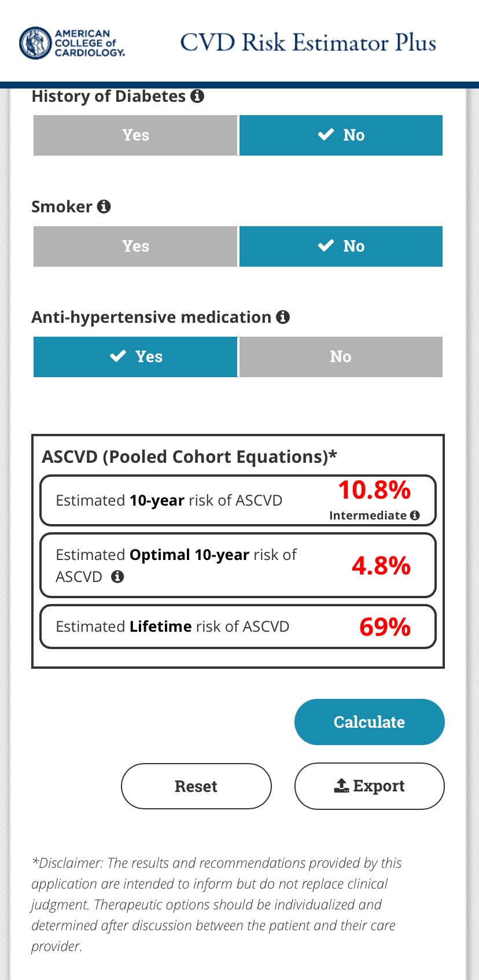Select Yes for History of Diabetes

click(135, 135)
